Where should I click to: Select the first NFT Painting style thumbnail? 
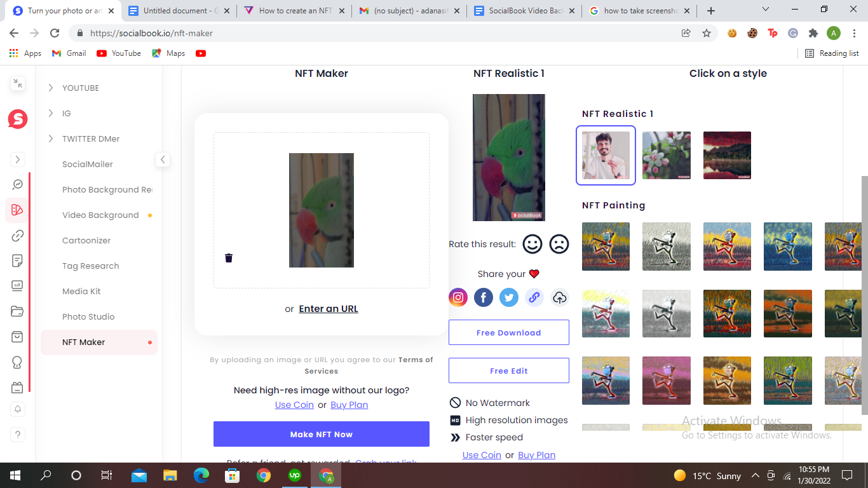click(x=606, y=247)
